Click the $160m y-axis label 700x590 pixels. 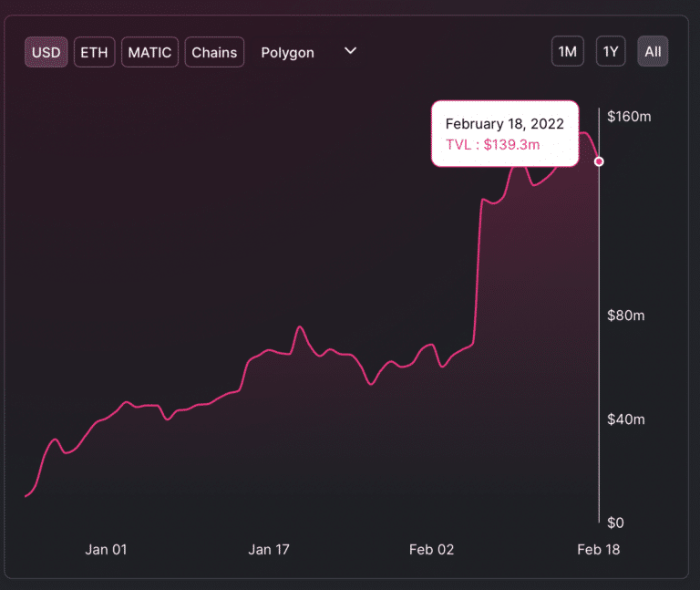tap(629, 117)
